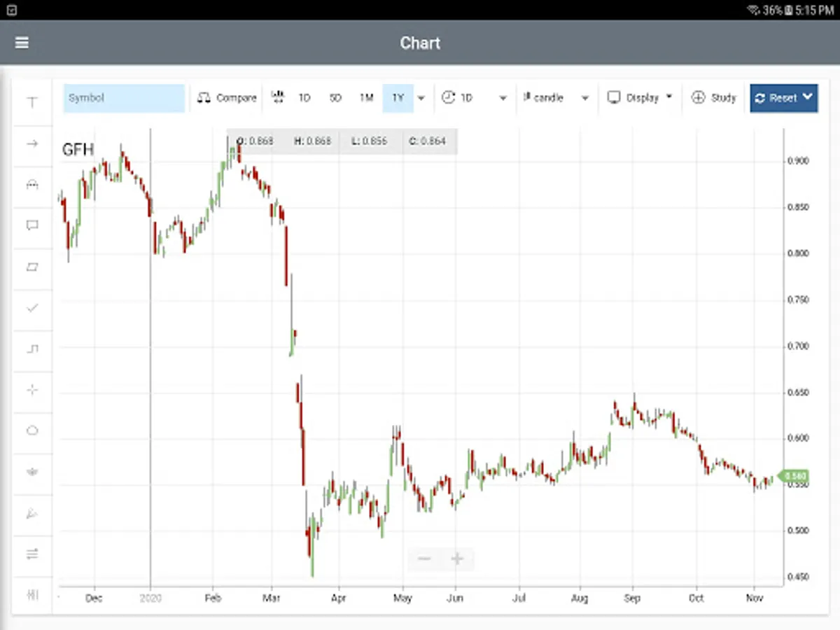Select the Text annotation tool
The image size is (840, 630).
click(31, 102)
